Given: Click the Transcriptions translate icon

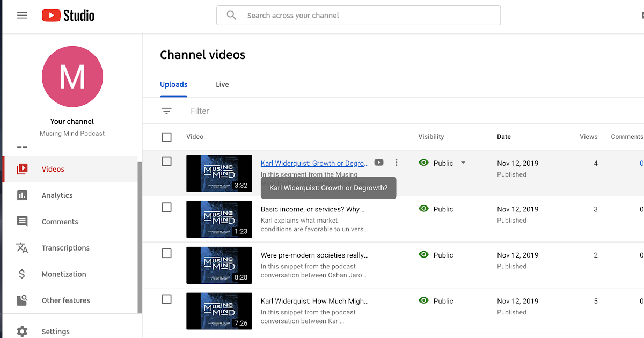Looking at the screenshot, I should (22, 248).
